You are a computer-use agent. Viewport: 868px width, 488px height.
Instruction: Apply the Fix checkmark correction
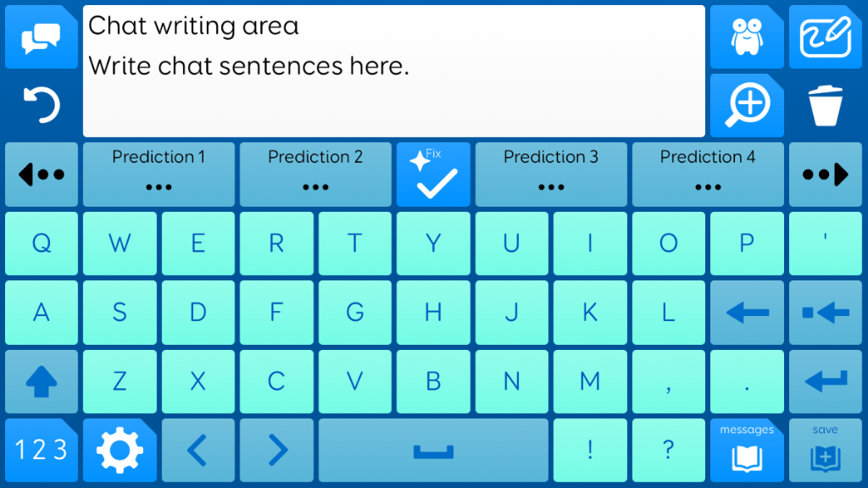(x=433, y=175)
